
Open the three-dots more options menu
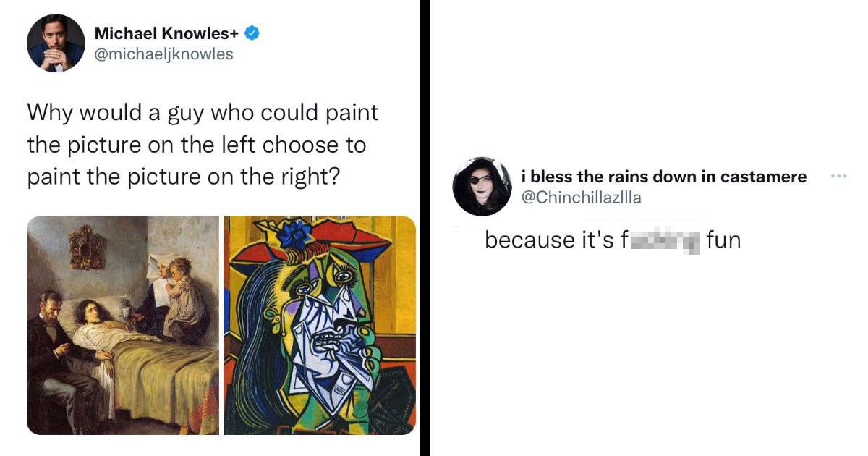click(x=838, y=176)
